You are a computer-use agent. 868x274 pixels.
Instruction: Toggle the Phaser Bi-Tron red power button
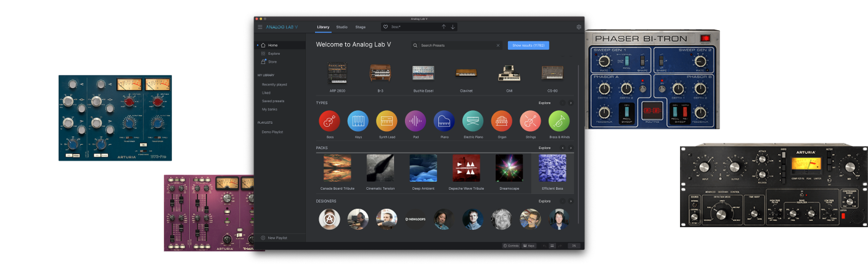(x=705, y=38)
